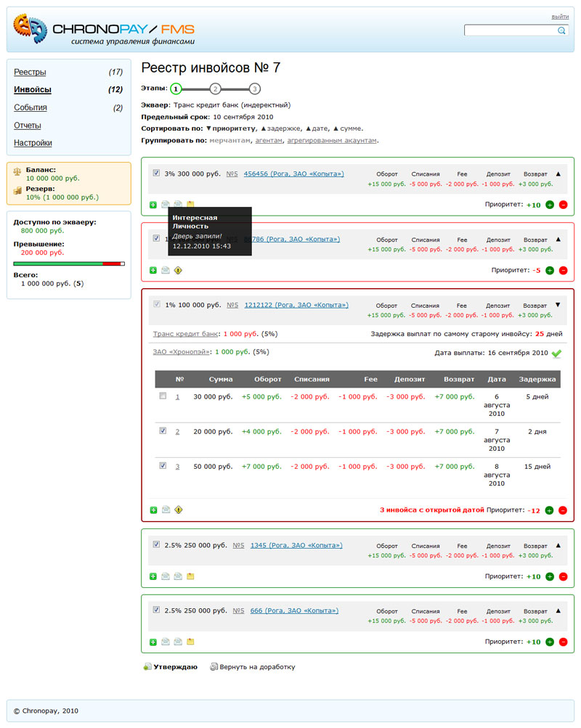Image resolution: width=581 pixels, height=728 pixels.
Task: Click Утверждаю to approve the registry
Action: coord(174,666)
